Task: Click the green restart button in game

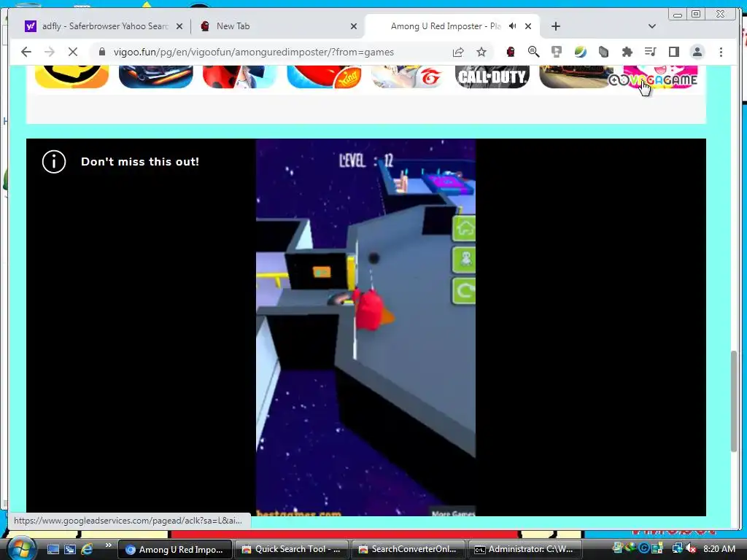Action: point(464,291)
